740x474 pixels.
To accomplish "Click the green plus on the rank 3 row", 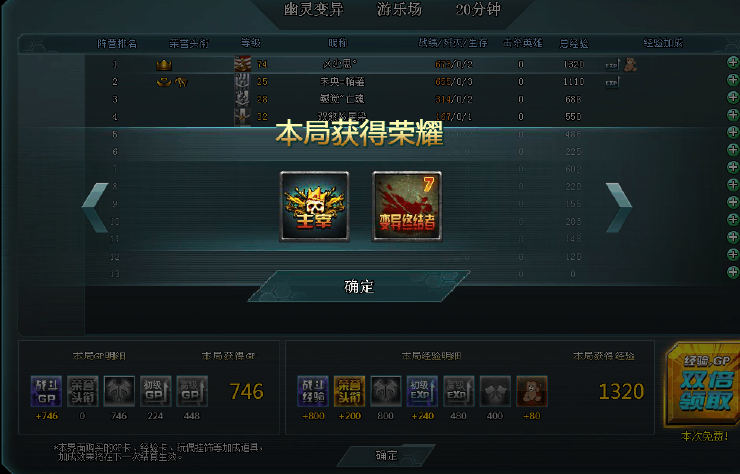I will point(732,97).
